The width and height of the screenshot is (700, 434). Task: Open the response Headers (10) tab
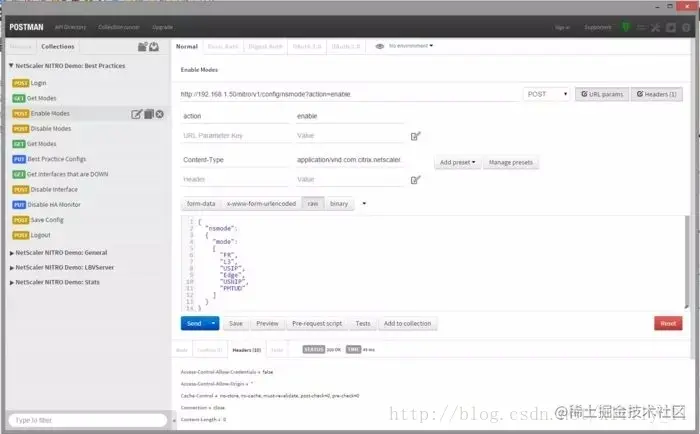click(246, 350)
